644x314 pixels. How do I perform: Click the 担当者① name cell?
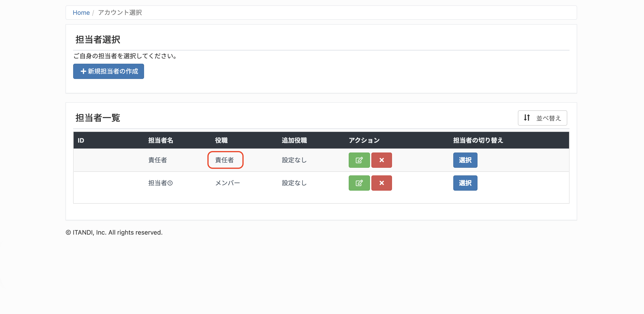[160, 183]
